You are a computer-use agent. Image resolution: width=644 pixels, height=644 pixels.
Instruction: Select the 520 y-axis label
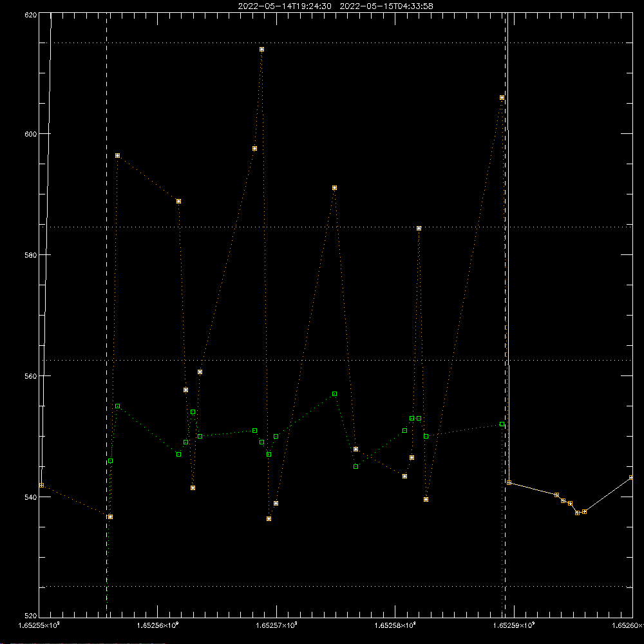pyautogui.click(x=31, y=616)
